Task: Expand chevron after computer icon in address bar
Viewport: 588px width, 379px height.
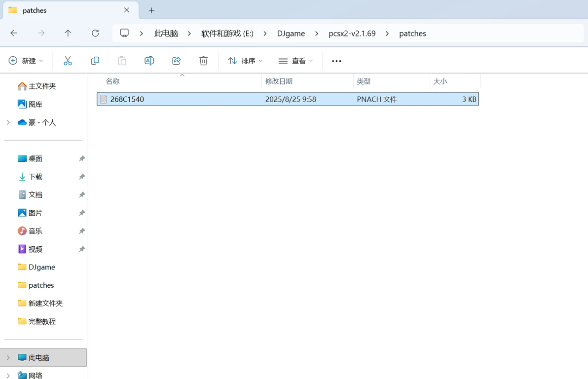Action: click(142, 34)
